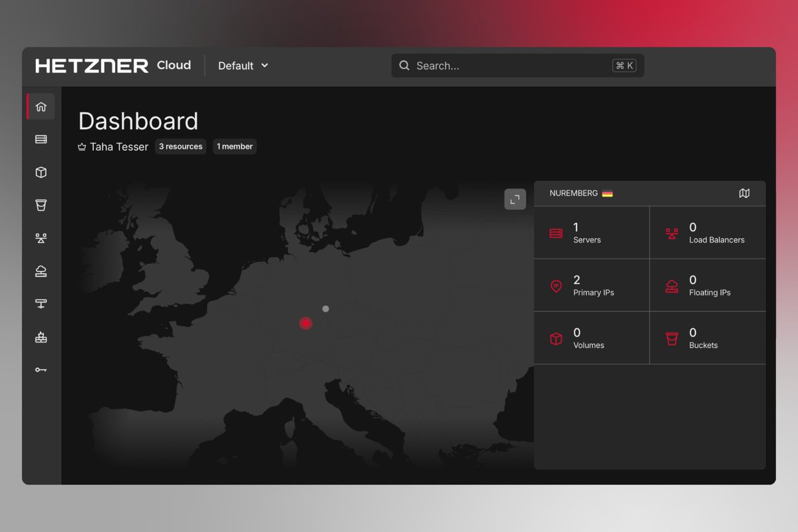Viewport: 798px width, 532px height.
Task: Click the red Floating IPs icon in panel
Action: [x=672, y=286]
